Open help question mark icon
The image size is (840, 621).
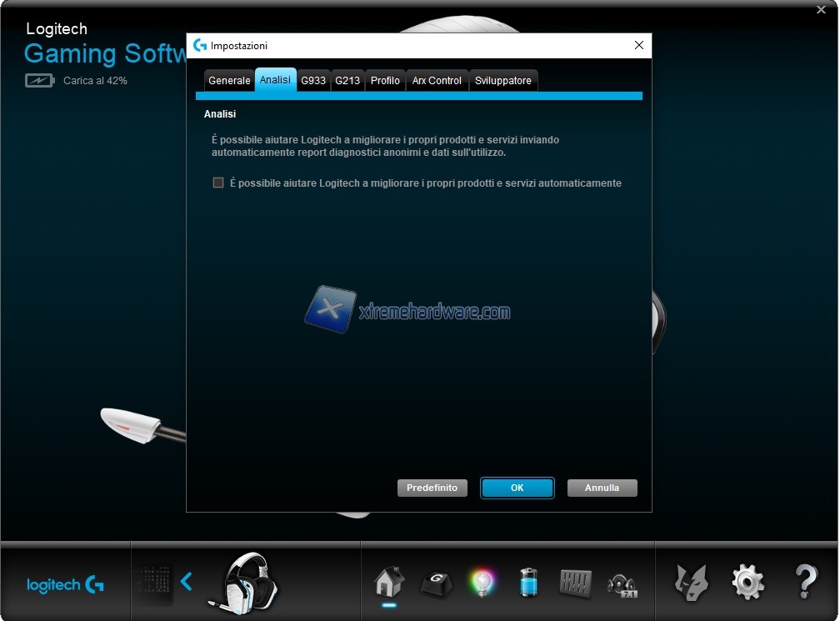tap(805, 581)
